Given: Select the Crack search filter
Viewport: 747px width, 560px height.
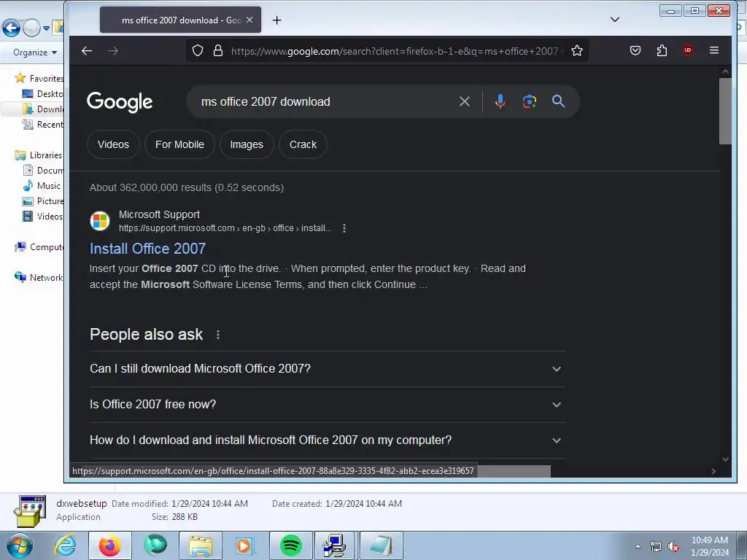Looking at the screenshot, I should pyautogui.click(x=303, y=144).
